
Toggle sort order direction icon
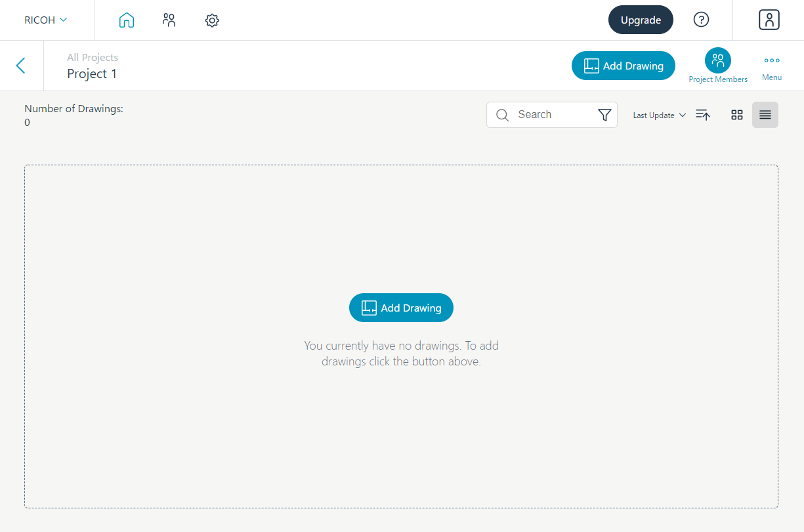(703, 115)
